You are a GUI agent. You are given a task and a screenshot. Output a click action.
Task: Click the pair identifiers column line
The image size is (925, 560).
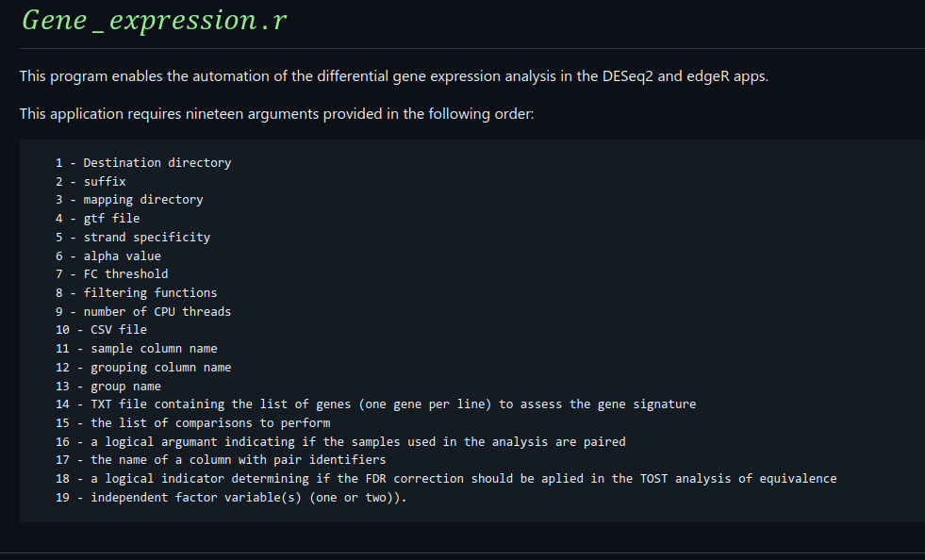[x=221, y=459]
